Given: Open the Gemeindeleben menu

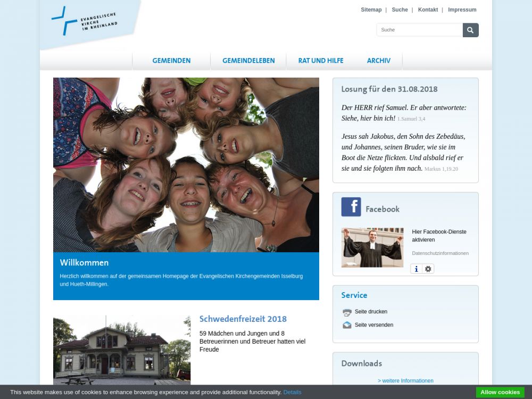Looking at the screenshot, I should pos(248,61).
